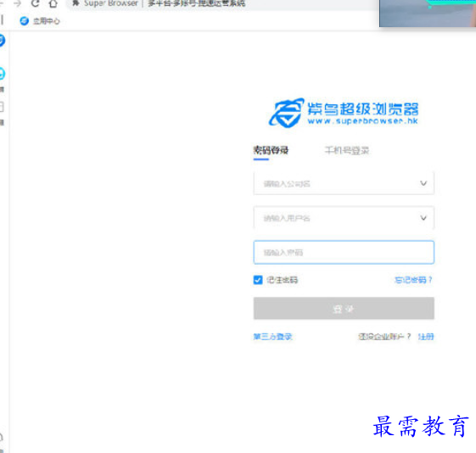
Task: Expand the username dropdown arrow
Action: [423, 218]
